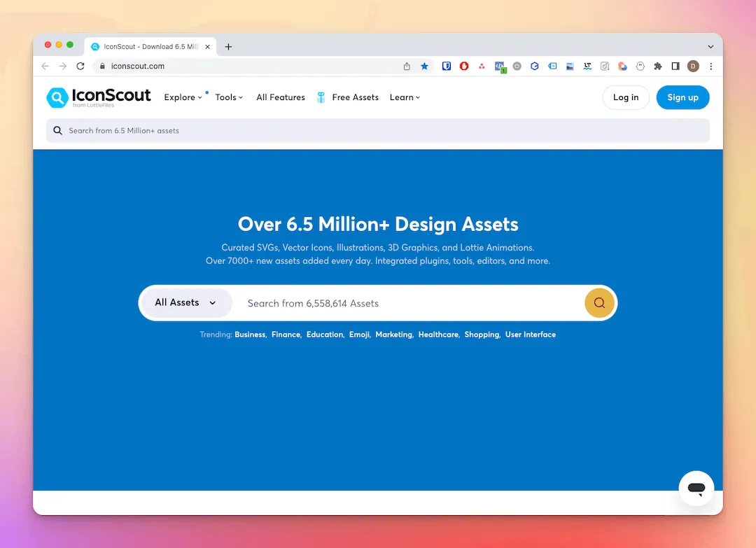Image resolution: width=756 pixels, height=548 pixels.
Task: Click the Over 6.5 Million+ Design Assets heading
Action: pos(378,224)
